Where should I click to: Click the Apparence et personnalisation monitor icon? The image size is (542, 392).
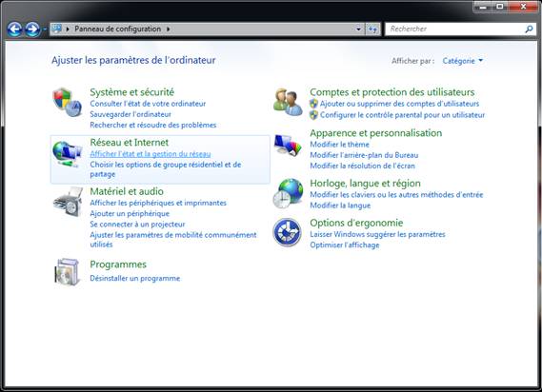pyautogui.click(x=288, y=146)
